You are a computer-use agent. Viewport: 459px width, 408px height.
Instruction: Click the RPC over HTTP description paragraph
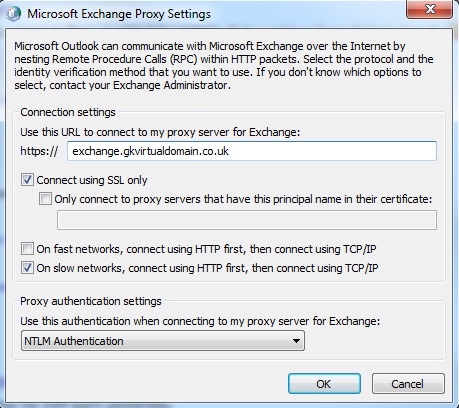224,66
